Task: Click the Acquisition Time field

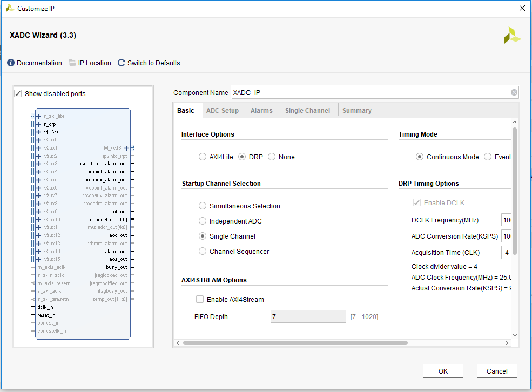Action: (x=506, y=252)
